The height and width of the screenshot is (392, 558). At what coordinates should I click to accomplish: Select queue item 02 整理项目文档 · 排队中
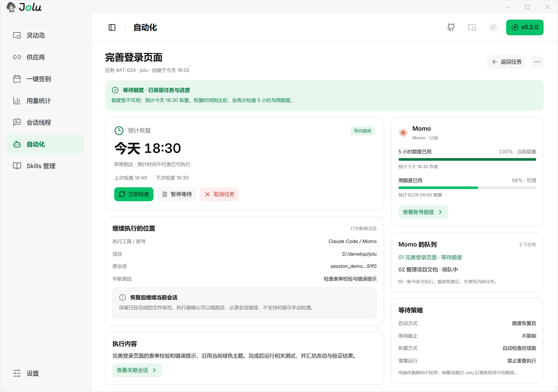pos(428,270)
